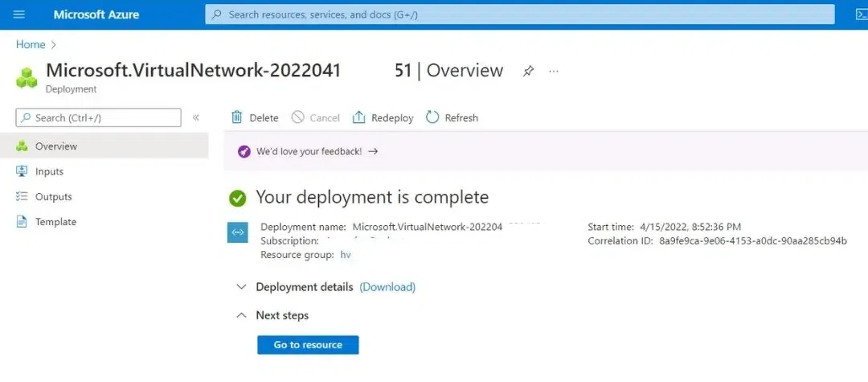Focus the sidebar Search (Ctrl+/) field

(99, 118)
